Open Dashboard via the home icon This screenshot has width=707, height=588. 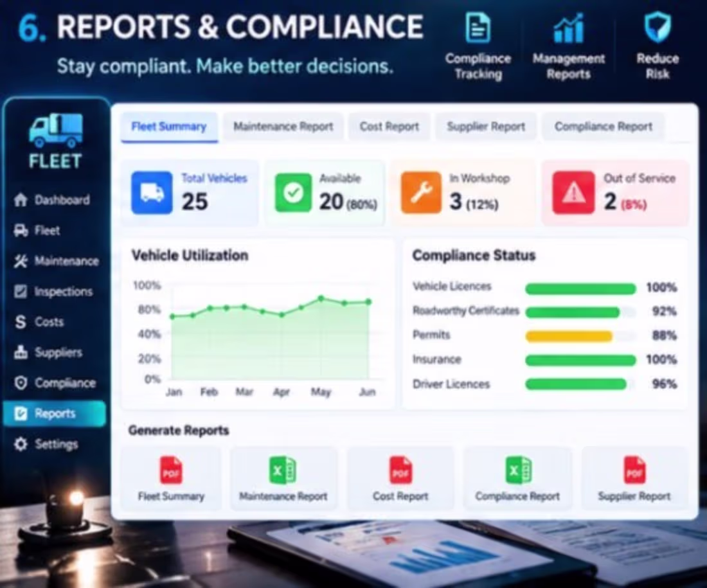(x=21, y=200)
